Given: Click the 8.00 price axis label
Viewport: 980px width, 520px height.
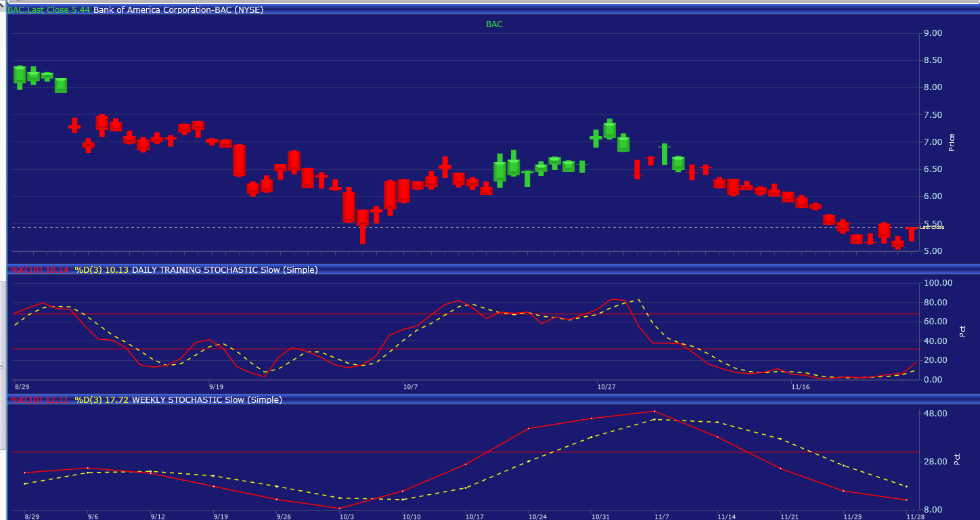Looking at the screenshot, I should [933, 87].
